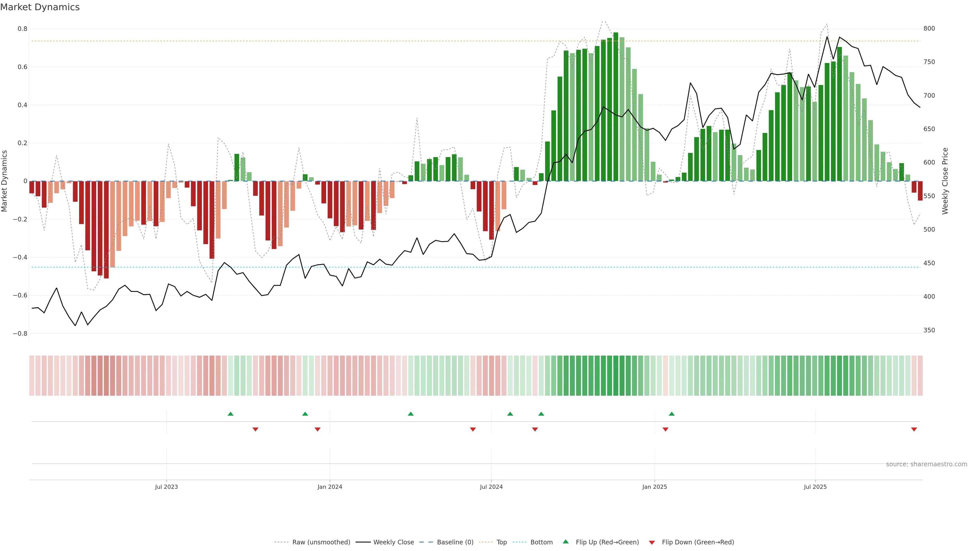Click the first green flip-up triangle marker
This screenshot has width=980, height=551.
230,414
